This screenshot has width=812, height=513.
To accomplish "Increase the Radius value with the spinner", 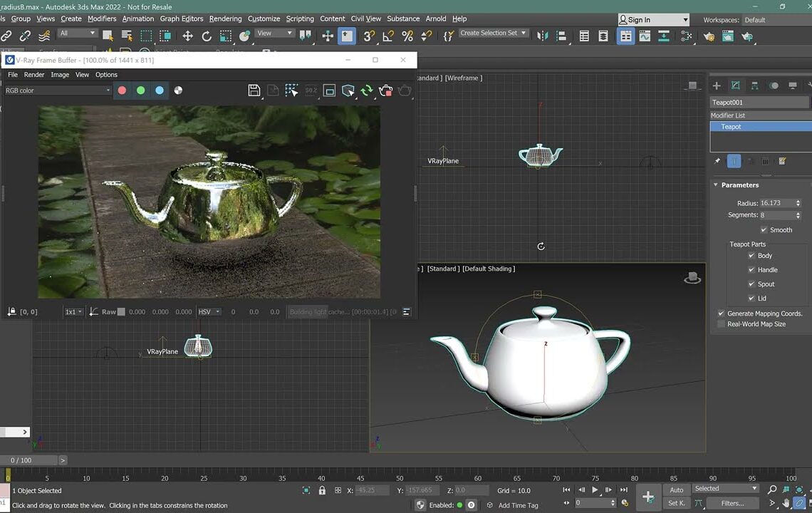I will (x=798, y=200).
